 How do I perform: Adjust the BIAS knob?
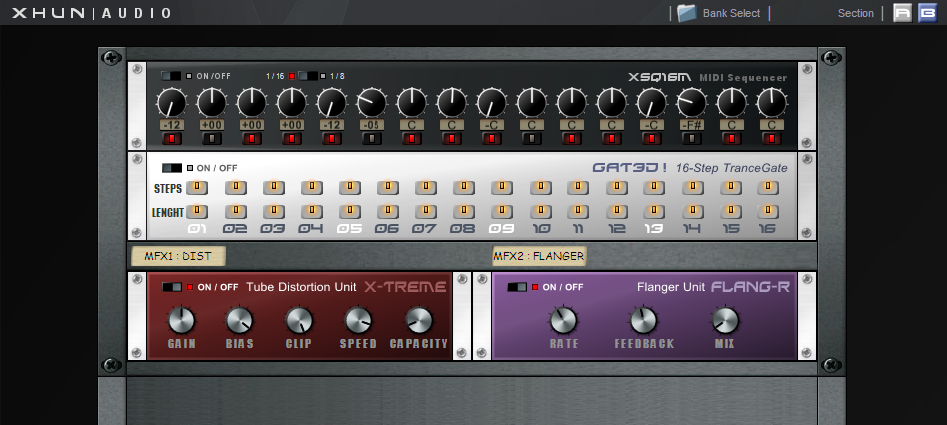(239, 321)
